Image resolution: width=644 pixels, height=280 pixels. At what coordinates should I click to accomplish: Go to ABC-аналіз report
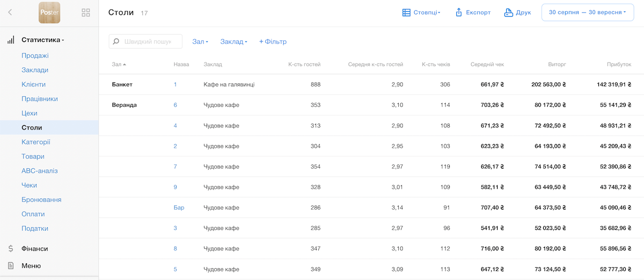click(x=39, y=171)
